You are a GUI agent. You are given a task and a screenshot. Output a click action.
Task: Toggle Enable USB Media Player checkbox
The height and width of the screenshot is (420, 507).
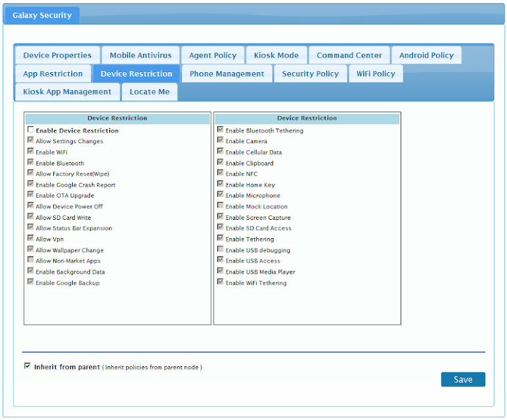tap(221, 270)
